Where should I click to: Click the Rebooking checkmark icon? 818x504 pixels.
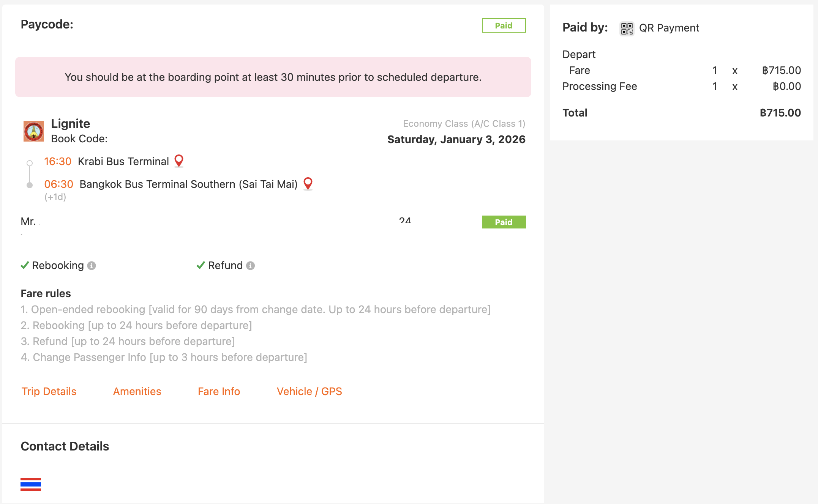coord(25,265)
